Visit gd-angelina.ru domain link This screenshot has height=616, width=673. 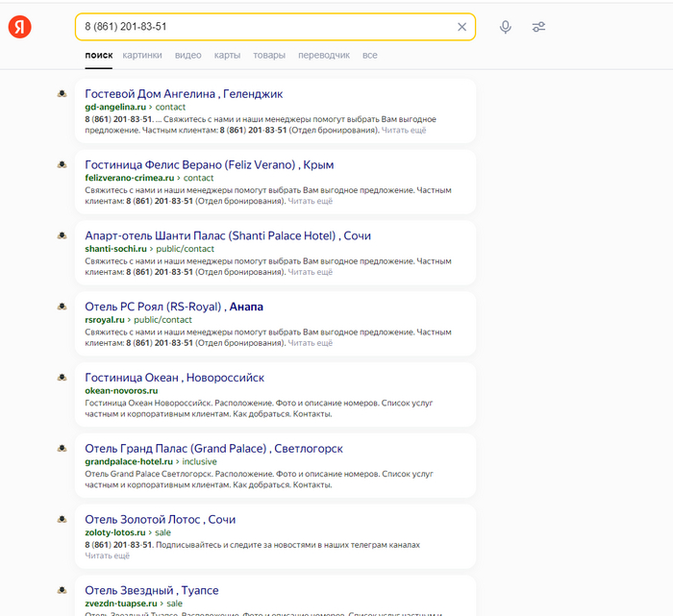click(115, 107)
